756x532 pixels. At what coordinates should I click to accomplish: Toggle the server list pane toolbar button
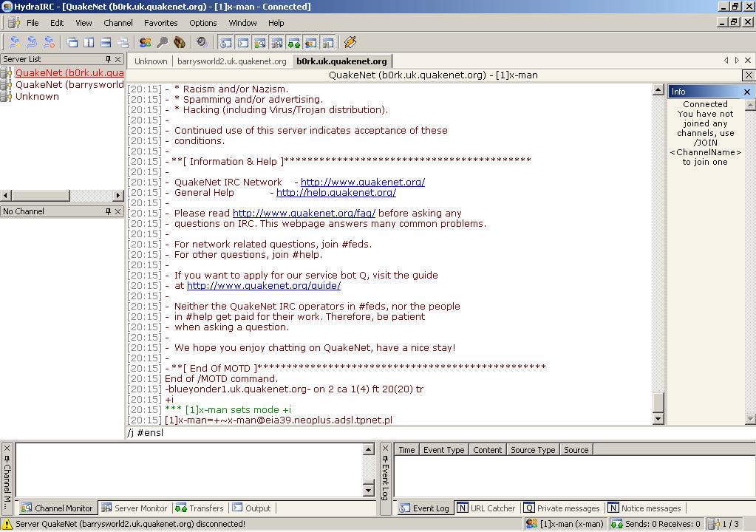pyautogui.click(x=327, y=42)
